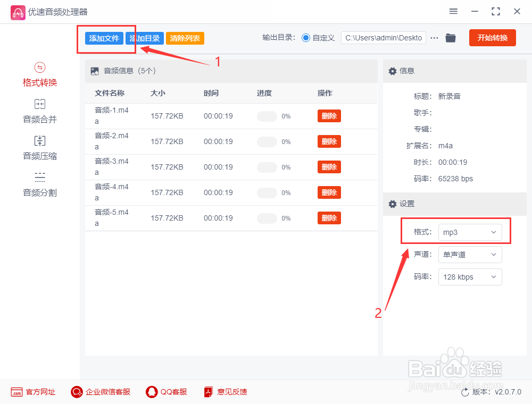Switch to 音频压缩 mode label

40,156
